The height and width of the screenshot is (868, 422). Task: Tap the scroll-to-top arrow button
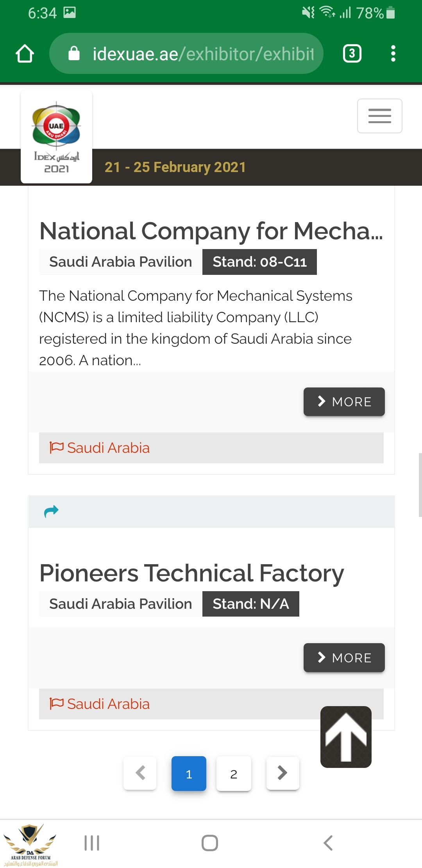346,737
